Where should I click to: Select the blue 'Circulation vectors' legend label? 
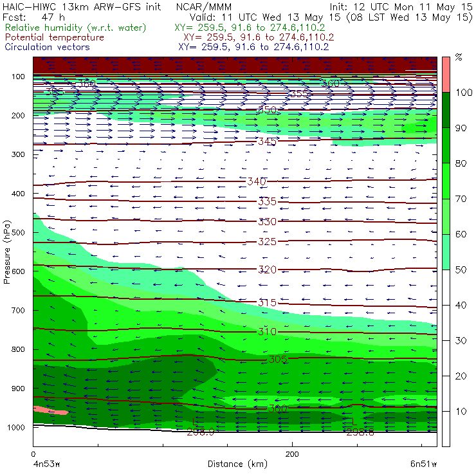[47, 47]
